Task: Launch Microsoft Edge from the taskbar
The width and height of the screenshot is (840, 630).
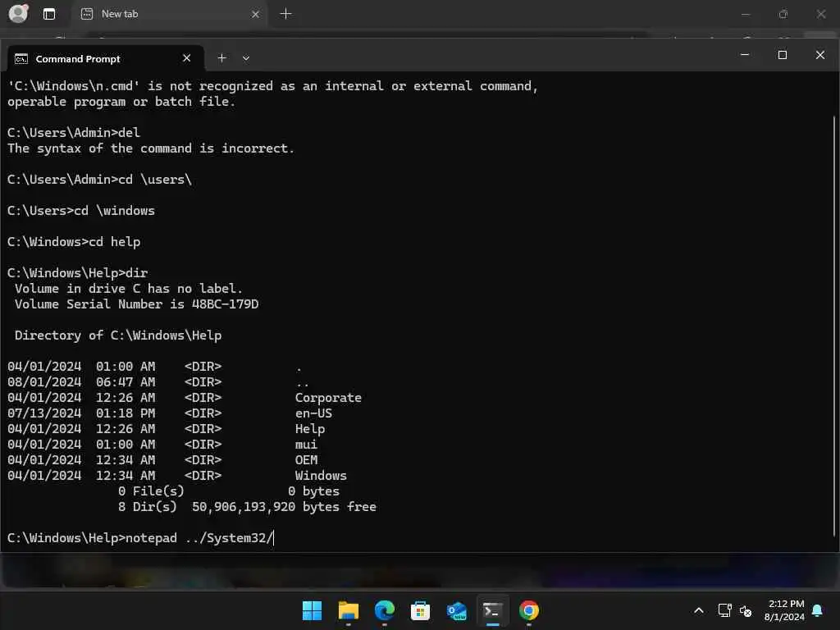Action: click(x=384, y=610)
